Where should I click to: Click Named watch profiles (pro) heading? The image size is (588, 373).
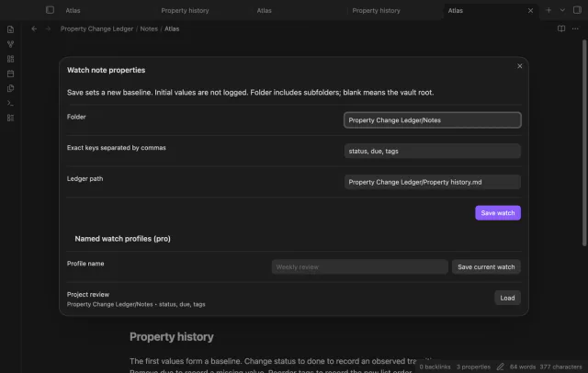pyautogui.click(x=122, y=239)
